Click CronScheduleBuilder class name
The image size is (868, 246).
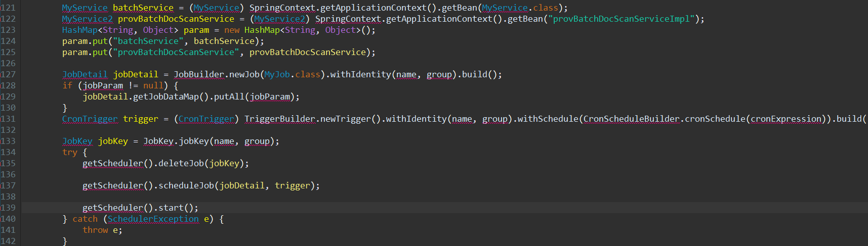(632, 119)
